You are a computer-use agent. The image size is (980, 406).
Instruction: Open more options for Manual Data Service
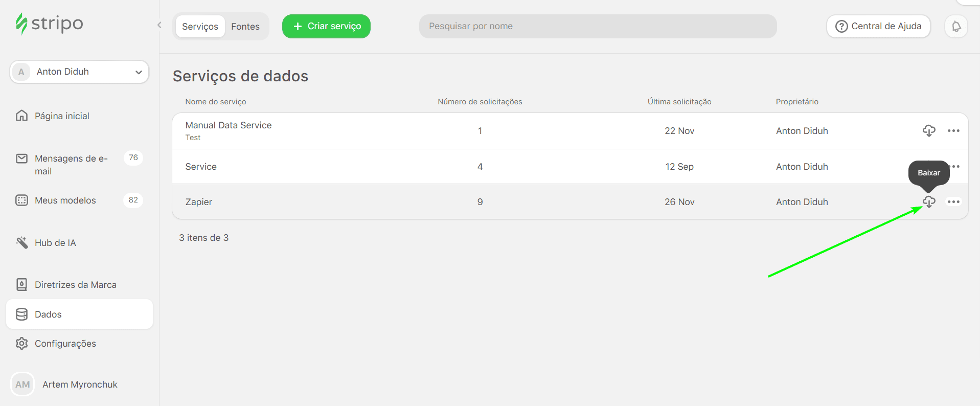(x=953, y=131)
